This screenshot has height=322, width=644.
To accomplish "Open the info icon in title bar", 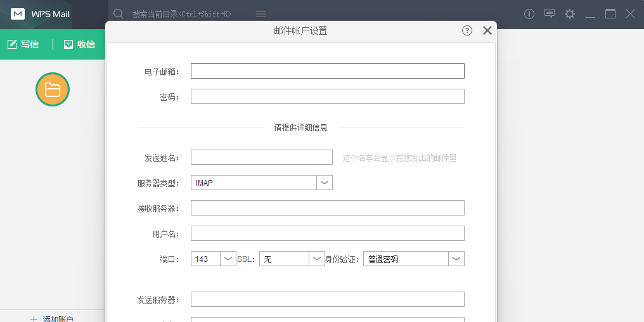I will (529, 14).
